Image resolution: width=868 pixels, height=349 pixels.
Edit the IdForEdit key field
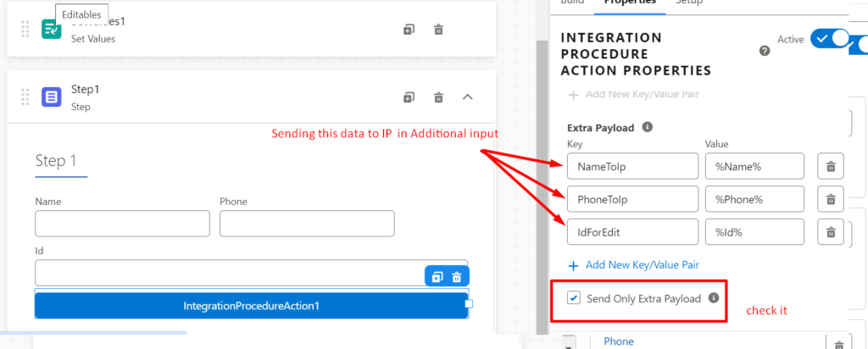click(x=632, y=232)
